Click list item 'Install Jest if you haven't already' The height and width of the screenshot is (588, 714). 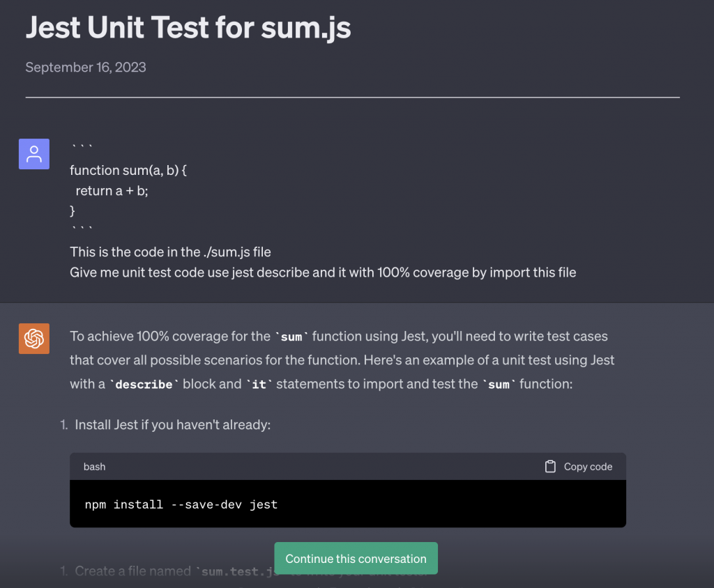coord(172,424)
